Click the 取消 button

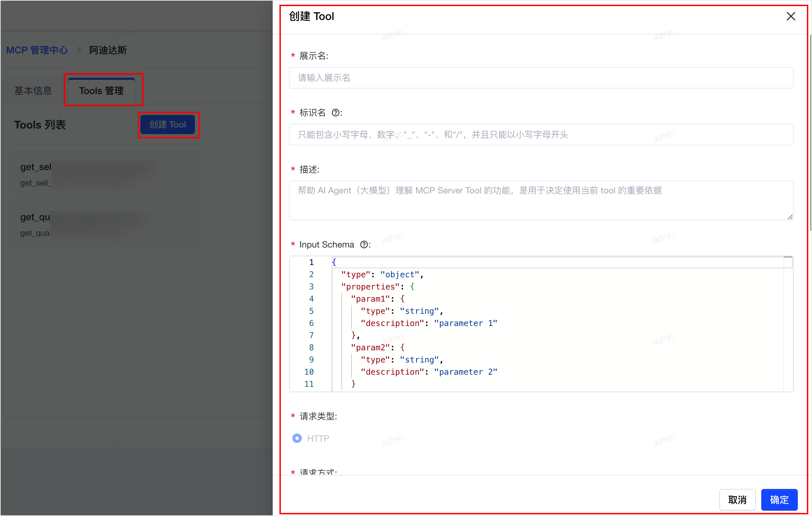pyautogui.click(x=737, y=499)
